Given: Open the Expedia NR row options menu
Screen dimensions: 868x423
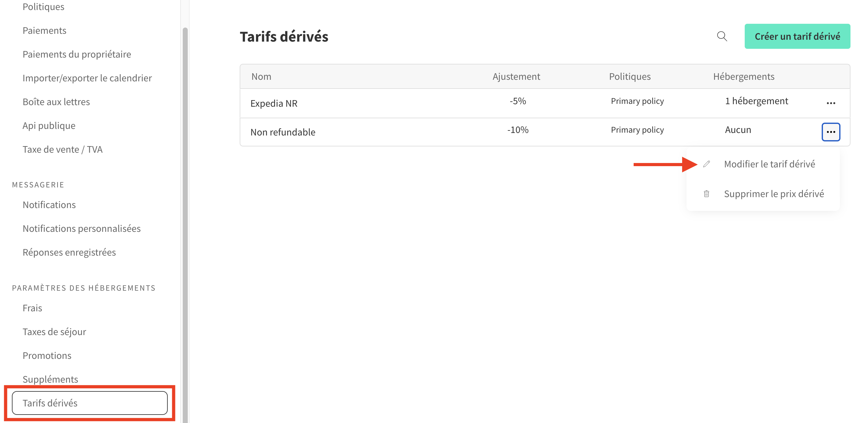Looking at the screenshot, I should pos(830,103).
